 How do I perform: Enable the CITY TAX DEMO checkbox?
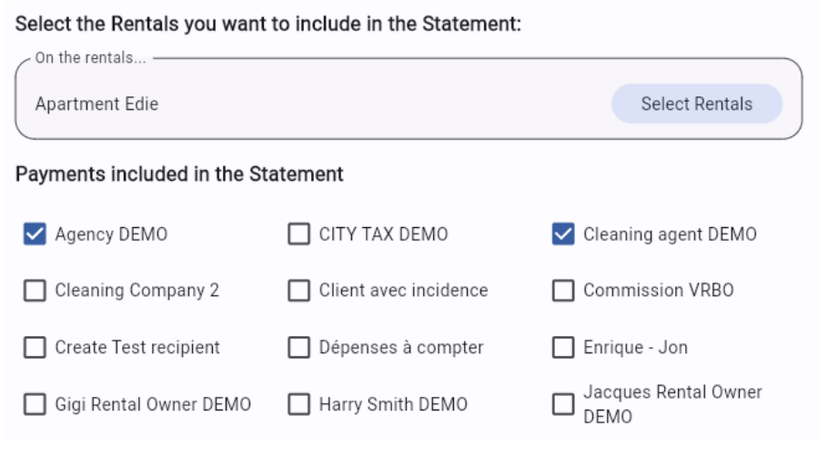point(299,234)
